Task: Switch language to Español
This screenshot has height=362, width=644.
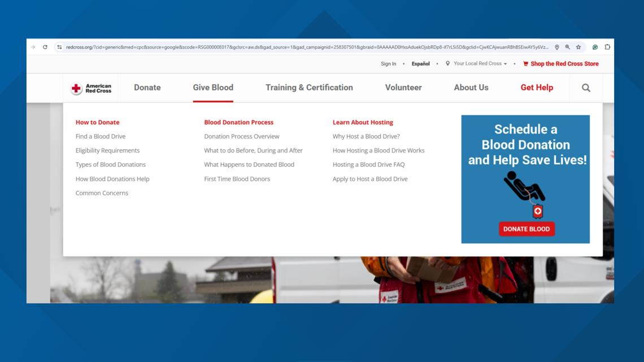Action: [x=420, y=64]
